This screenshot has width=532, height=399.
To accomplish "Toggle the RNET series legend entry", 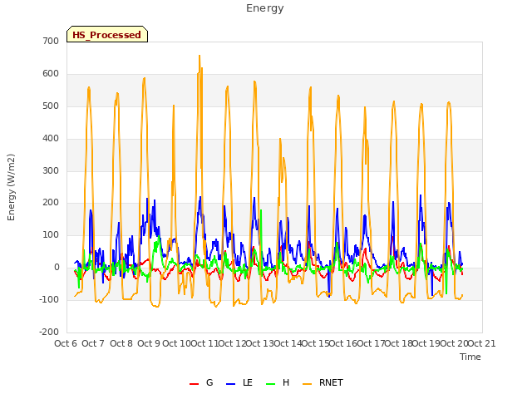I will pos(323,383).
